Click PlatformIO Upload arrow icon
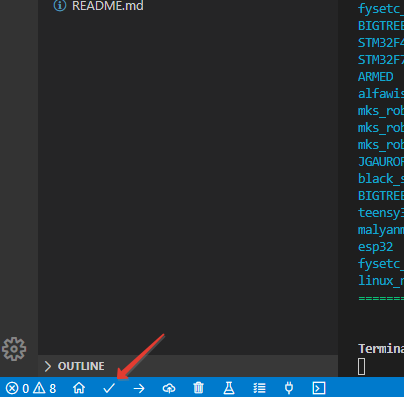The width and height of the screenshot is (404, 397). [139, 388]
